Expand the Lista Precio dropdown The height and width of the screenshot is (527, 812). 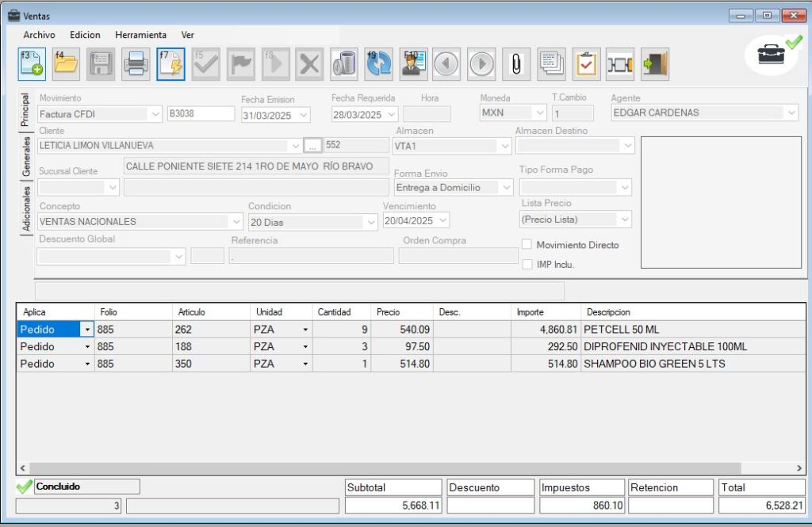pyautogui.click(x=625, y=220)
